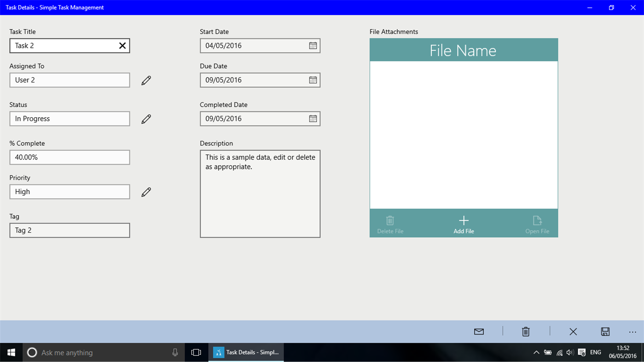Click inside the Description text box
This screenshot has height=362, width=644.
pyautogui.click(x=260, y=193)
